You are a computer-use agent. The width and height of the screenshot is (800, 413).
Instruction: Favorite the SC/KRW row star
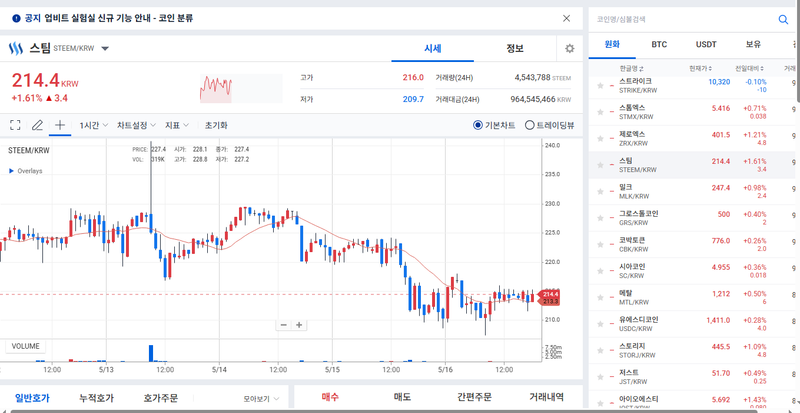click(x=601, y=271)
